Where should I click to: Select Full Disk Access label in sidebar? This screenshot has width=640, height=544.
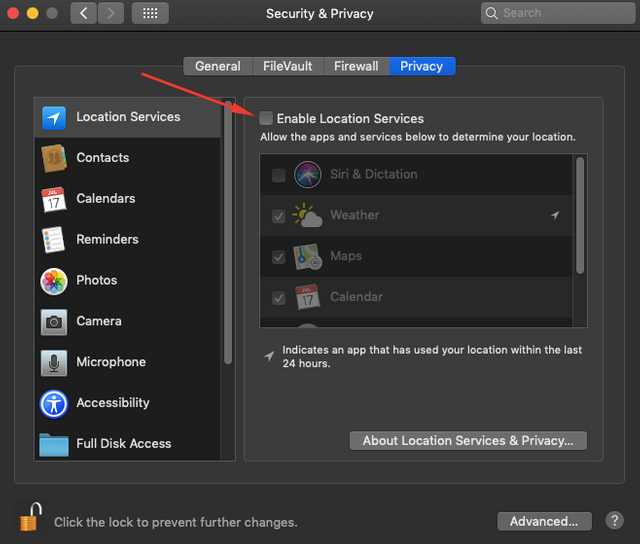[x=124, y=444]
